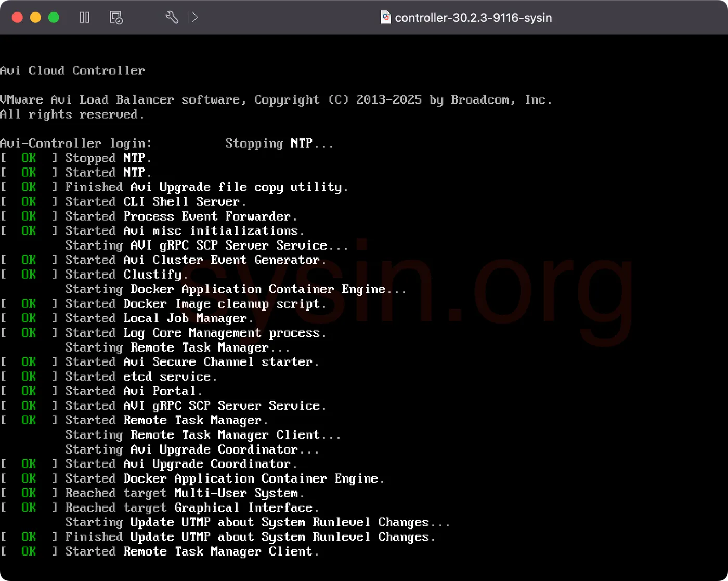Click 'Starting Avi Upgrade Coordinator...' line

click(x=192, y=449)
